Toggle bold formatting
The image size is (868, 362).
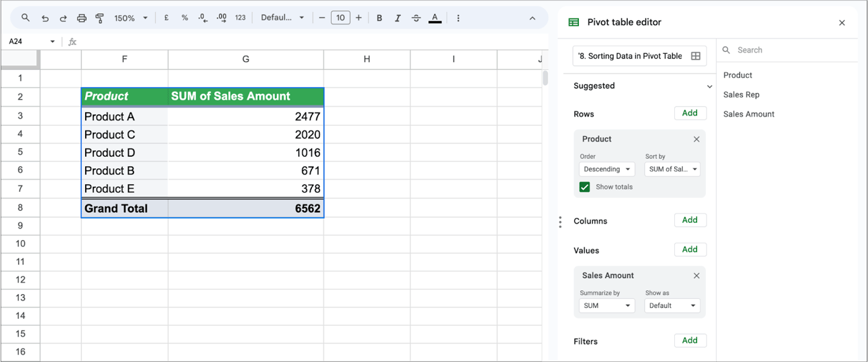379,18
